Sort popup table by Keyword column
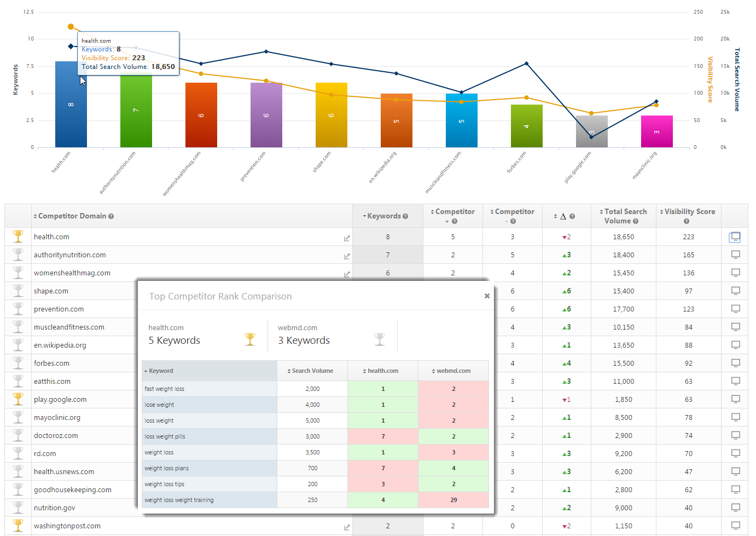This screenshot has height=536, width=756. [x=161, y=371]
